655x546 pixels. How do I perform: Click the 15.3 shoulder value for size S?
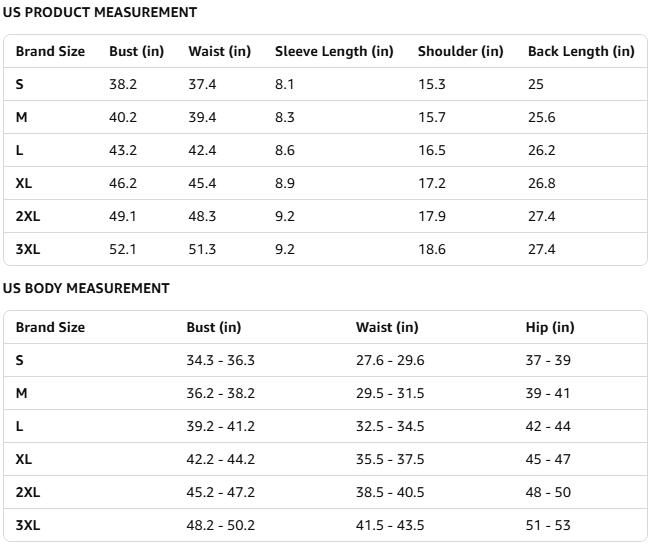432,84
